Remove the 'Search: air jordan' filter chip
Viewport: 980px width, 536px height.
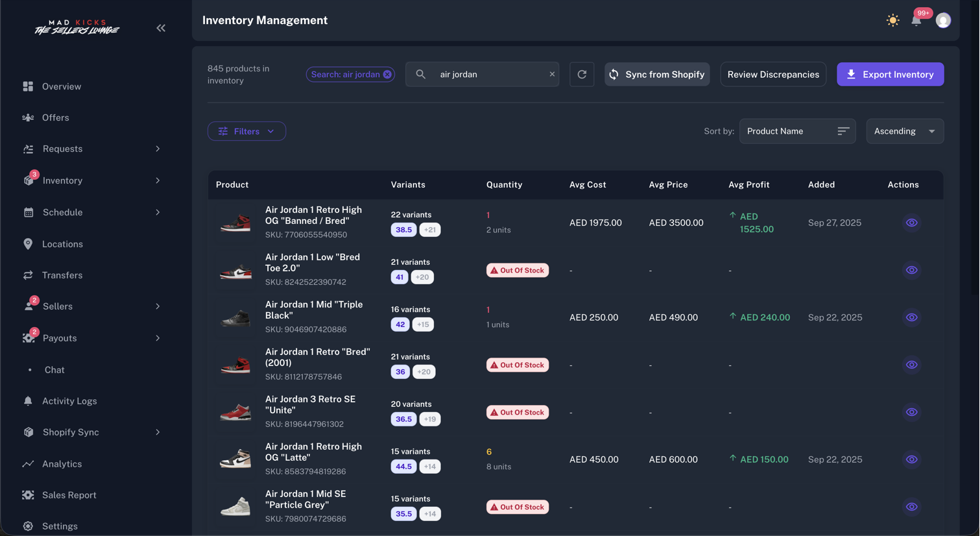click(x=387, y=75)
